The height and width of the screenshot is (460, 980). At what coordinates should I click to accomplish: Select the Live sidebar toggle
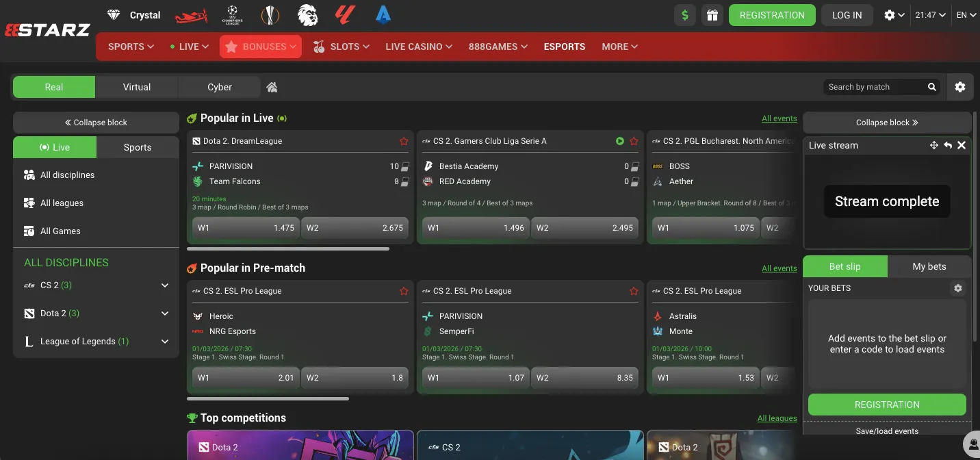55,147
